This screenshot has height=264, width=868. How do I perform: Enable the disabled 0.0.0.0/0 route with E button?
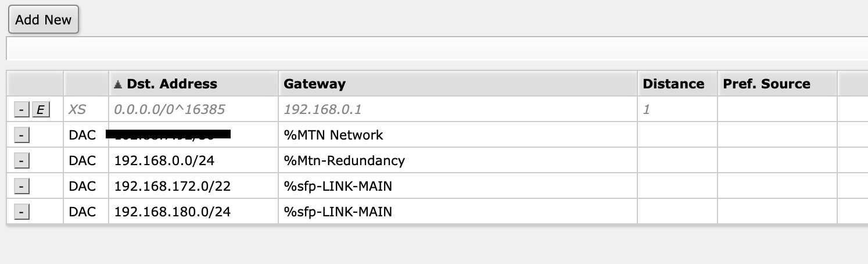[40, 109]
